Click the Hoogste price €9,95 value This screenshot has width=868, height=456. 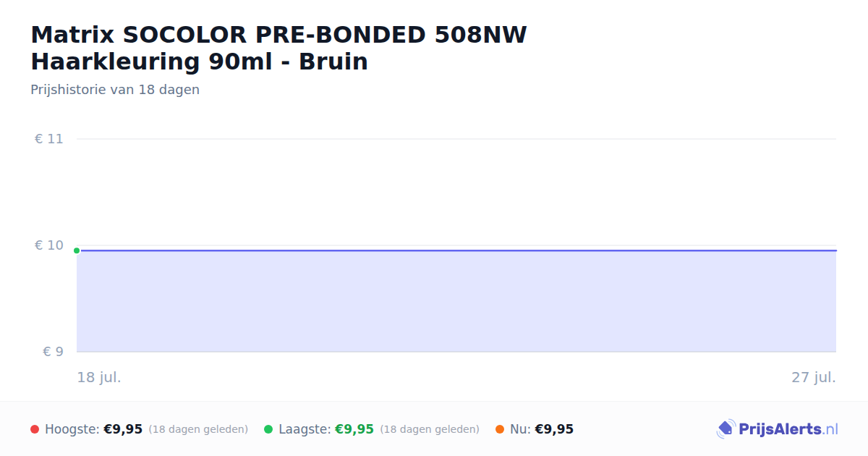(x=123, y=429)
